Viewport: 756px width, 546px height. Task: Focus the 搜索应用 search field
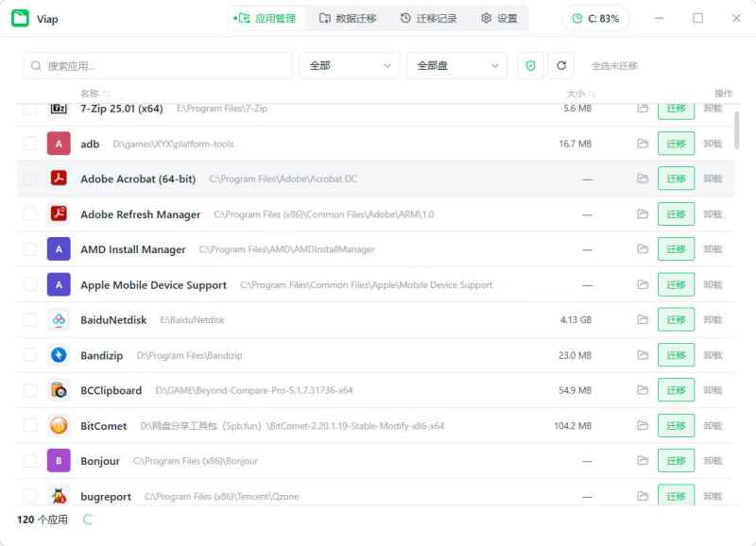[x=158, y=65]
